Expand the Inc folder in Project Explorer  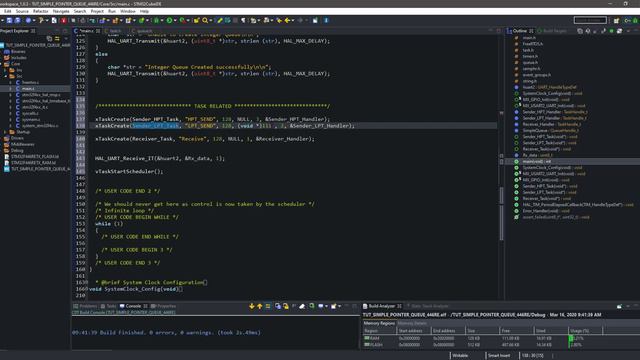[x=5, y=70]
